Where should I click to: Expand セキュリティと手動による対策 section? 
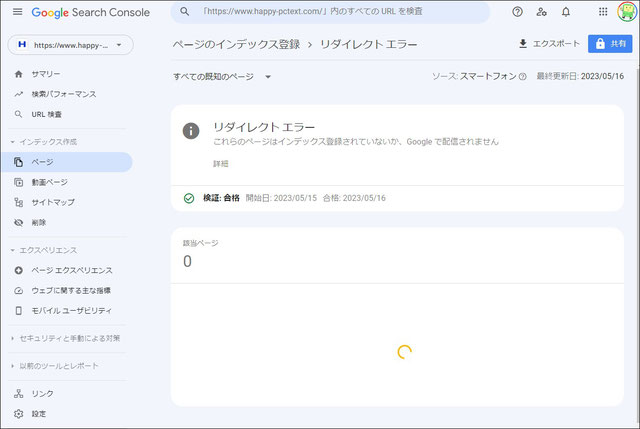click(x=65, y=338)
